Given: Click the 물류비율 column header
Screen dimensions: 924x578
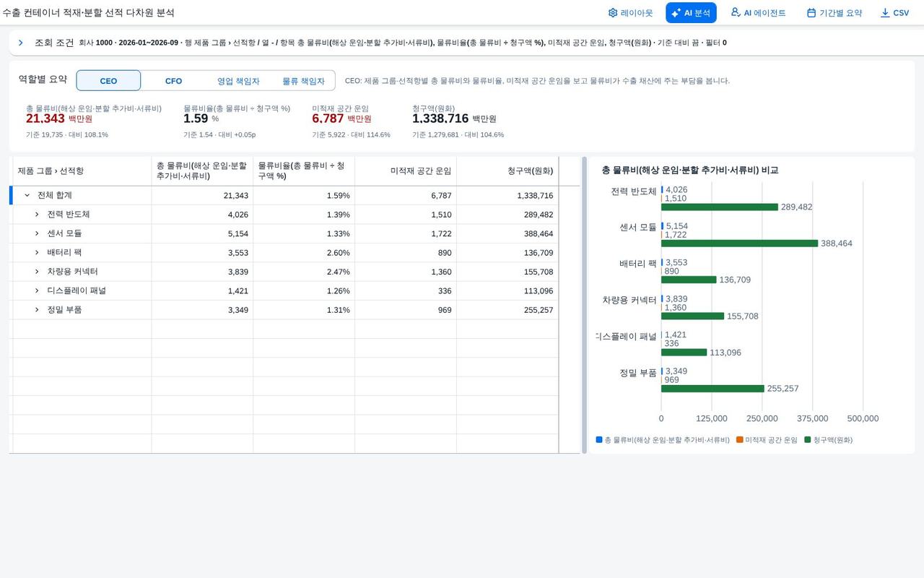Looking at the screenshot, I should tap(304, 171).
